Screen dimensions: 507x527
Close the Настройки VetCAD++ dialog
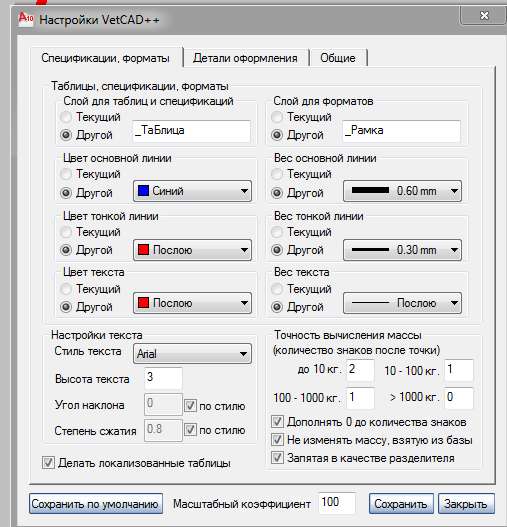click(484, 15)
